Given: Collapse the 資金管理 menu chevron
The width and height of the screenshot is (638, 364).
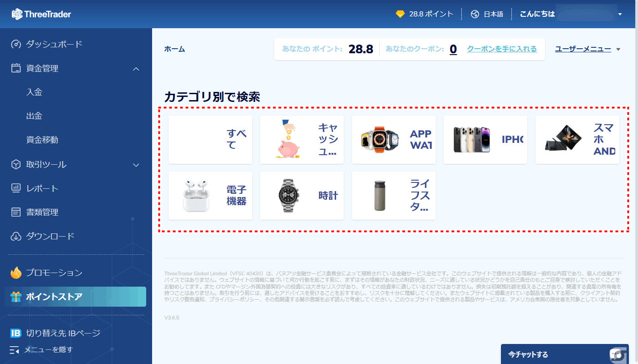Looking at the screenshot, I should coord(136,69).
